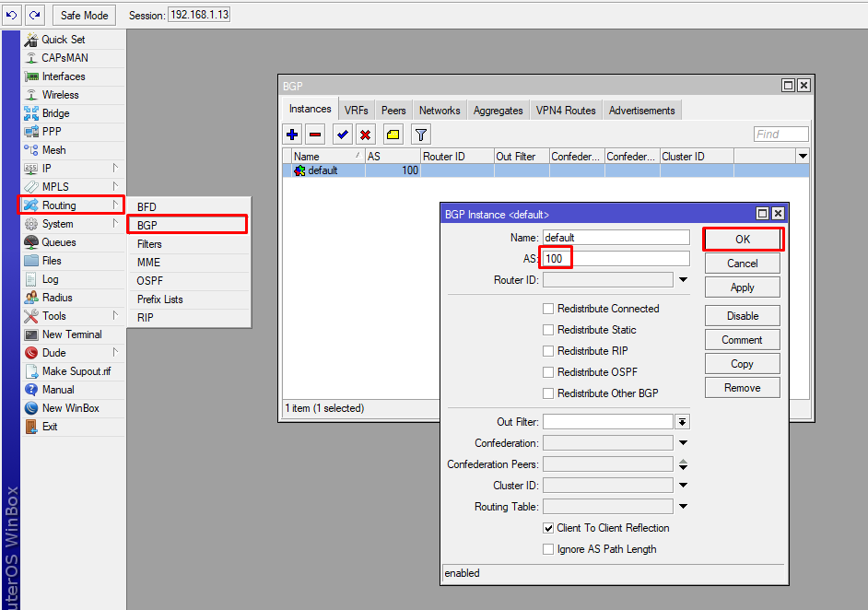Remove instance with red minus icon
This screenshot has height=610, width=868.
pos(315,135)
